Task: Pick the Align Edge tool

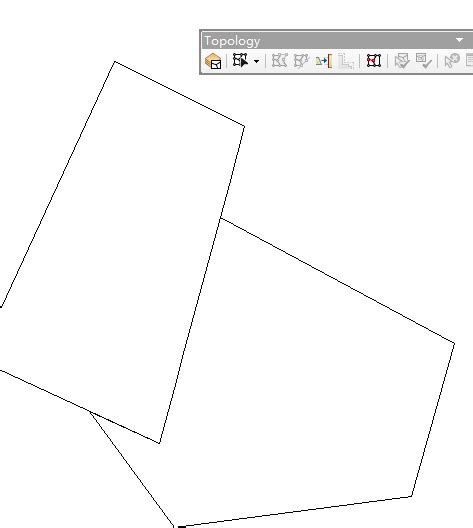Action: 324,61
